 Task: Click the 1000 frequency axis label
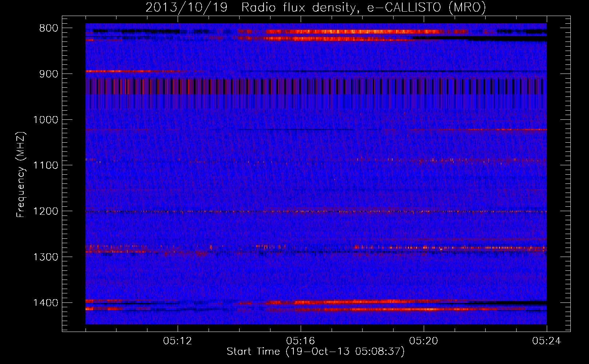(x=46, y=120)
